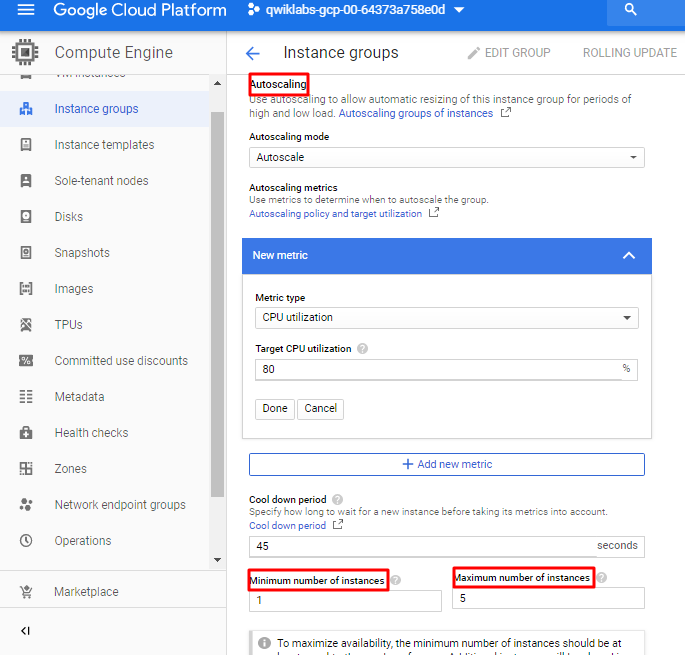Click the sidebar scrollbar thumb
The height and width of the screenshot is (655, 685).
pos(217,305)
